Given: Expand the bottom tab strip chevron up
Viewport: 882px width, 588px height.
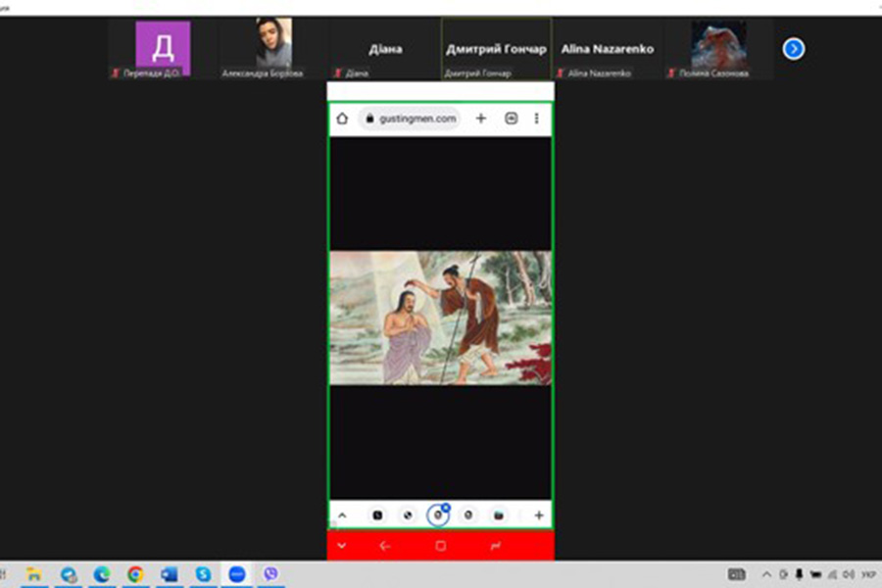Looking at the screenshot, I should pos(342,515).
